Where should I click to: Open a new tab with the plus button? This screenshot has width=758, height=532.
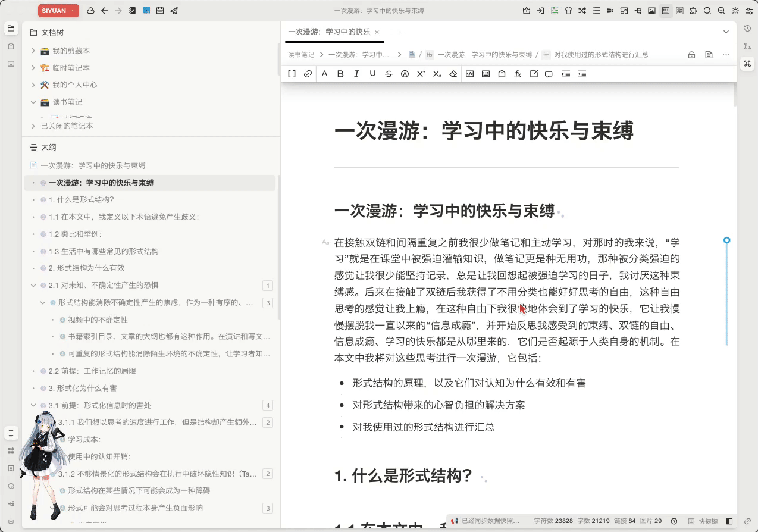pyautogui.click(x=399, y=32)
